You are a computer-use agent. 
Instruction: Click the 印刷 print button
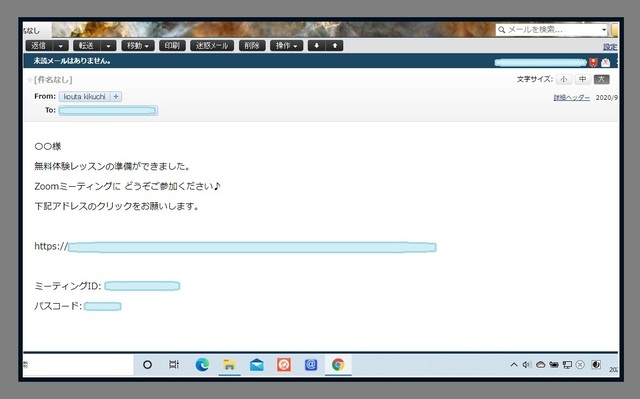pyautogui.click(x=172, y=46)
